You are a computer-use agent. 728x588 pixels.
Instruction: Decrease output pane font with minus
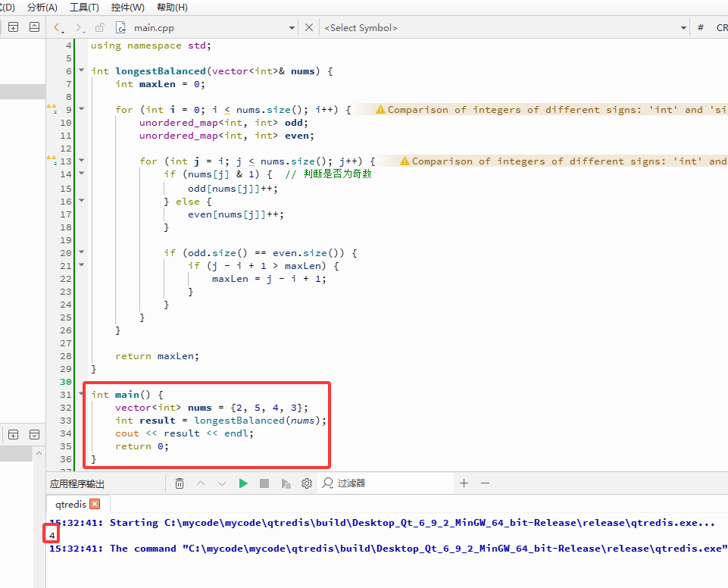click(x=485, y=483)
